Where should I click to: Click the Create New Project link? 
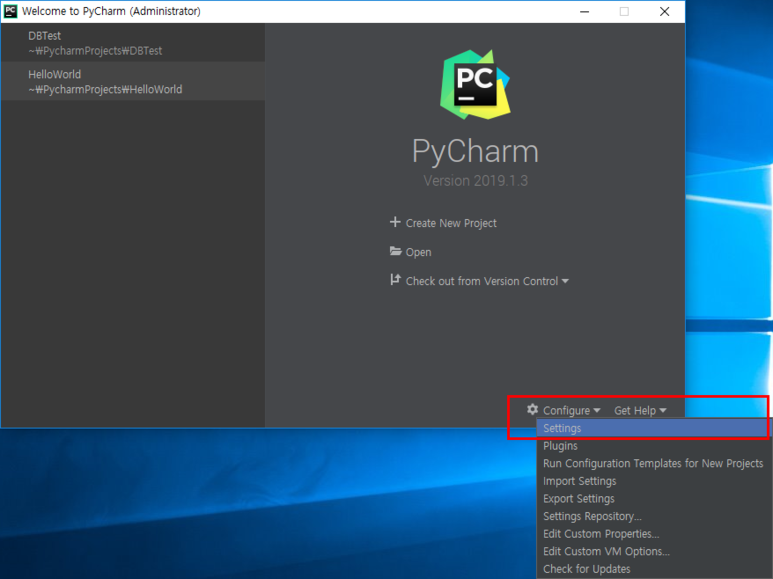coord(451,223)
